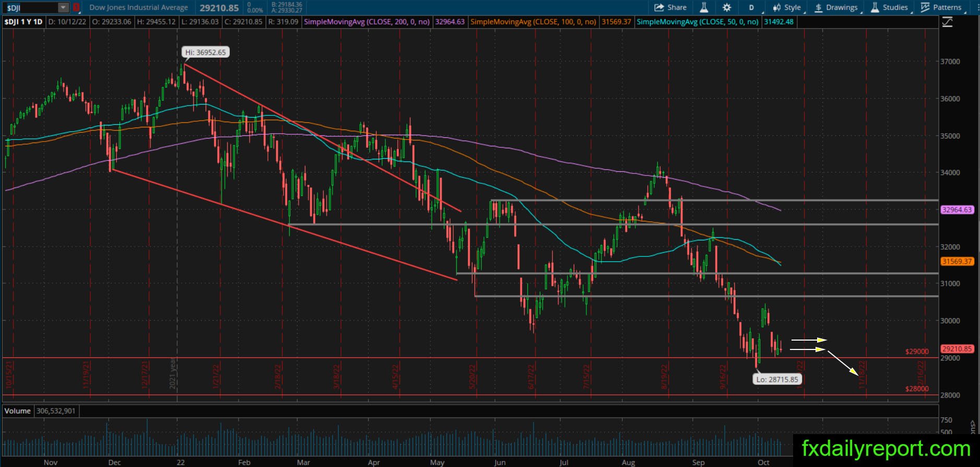Click the red $28000 level label
980x467 pixels.
[x=917, y=389]
